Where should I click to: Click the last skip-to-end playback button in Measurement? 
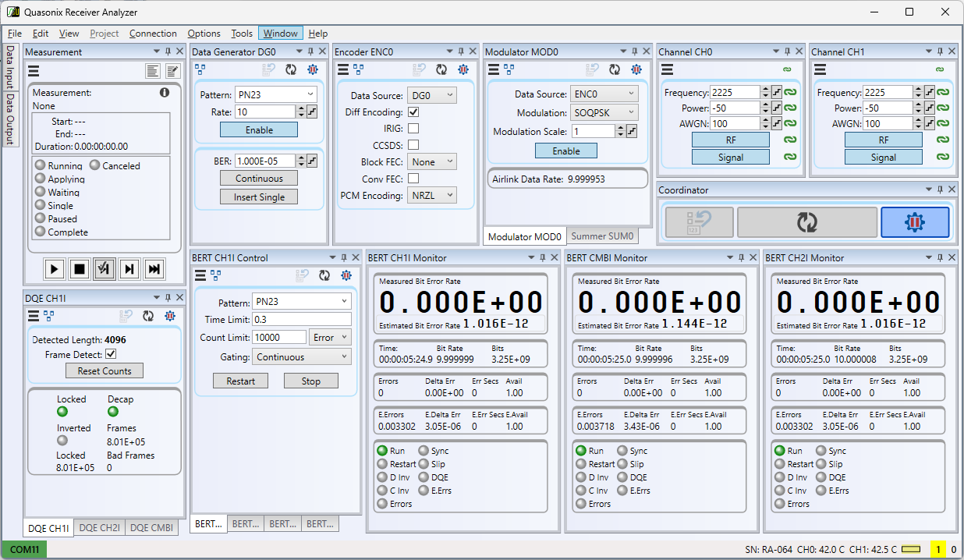[154, 269]
